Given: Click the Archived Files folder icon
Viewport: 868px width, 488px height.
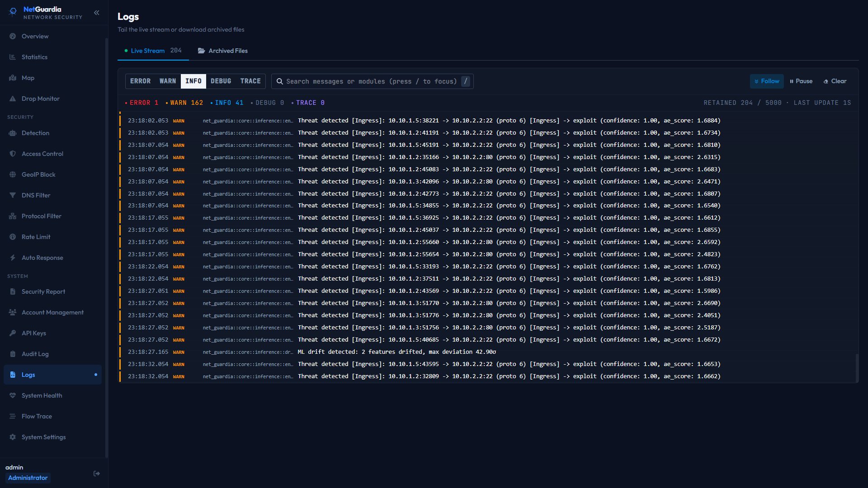Looking at the screenshot, I should [201, 51].
